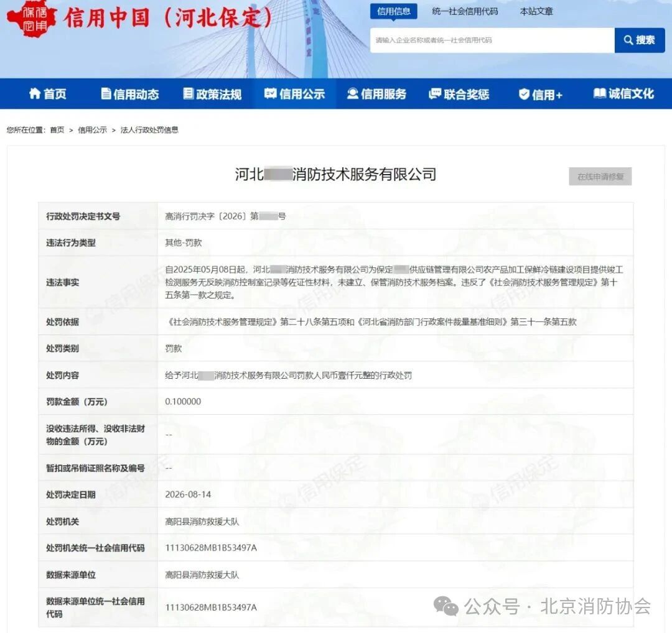Click the 罚款 value in 处罚类别 row

pos(174,349)
